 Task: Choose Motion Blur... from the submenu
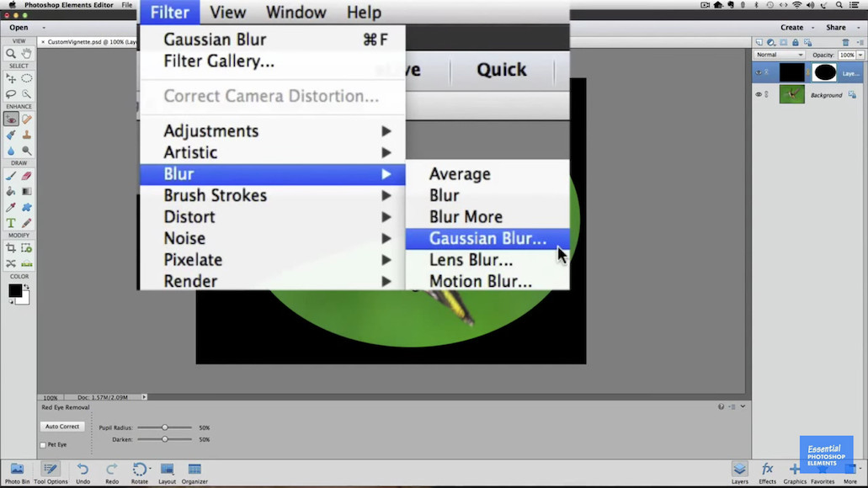pos(487,281)
